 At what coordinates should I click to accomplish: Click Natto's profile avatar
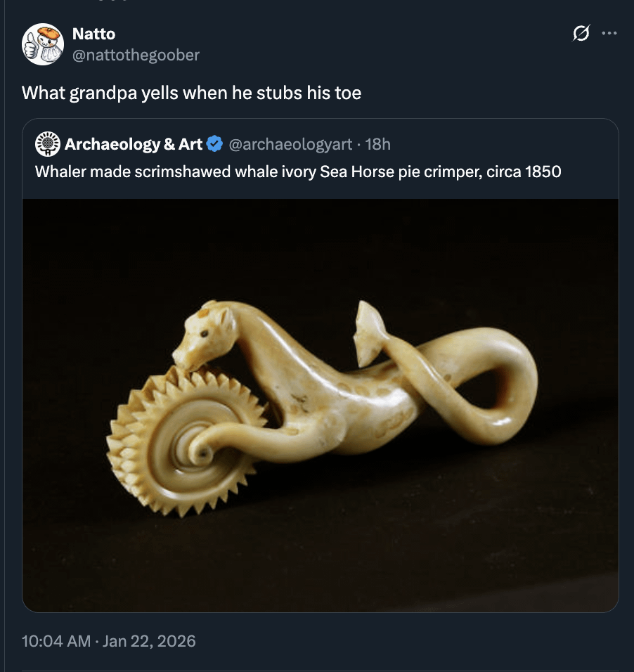(43, 44)
